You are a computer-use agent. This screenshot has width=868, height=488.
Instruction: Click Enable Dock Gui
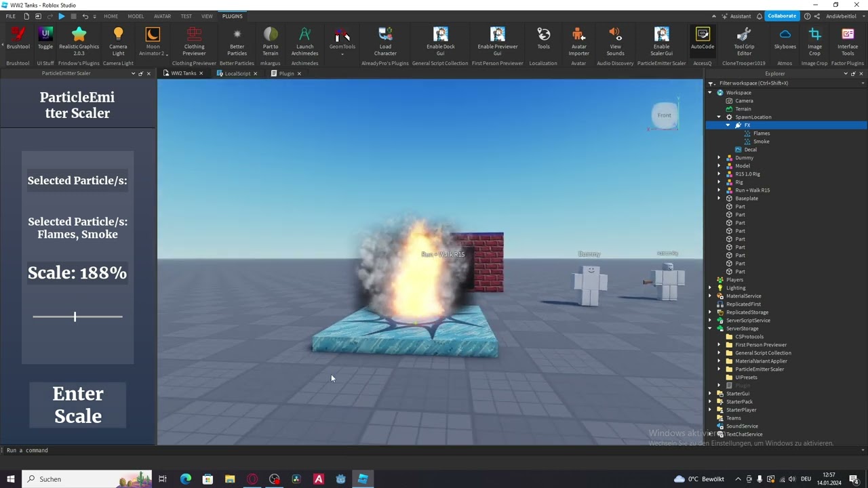pos(441,41)
